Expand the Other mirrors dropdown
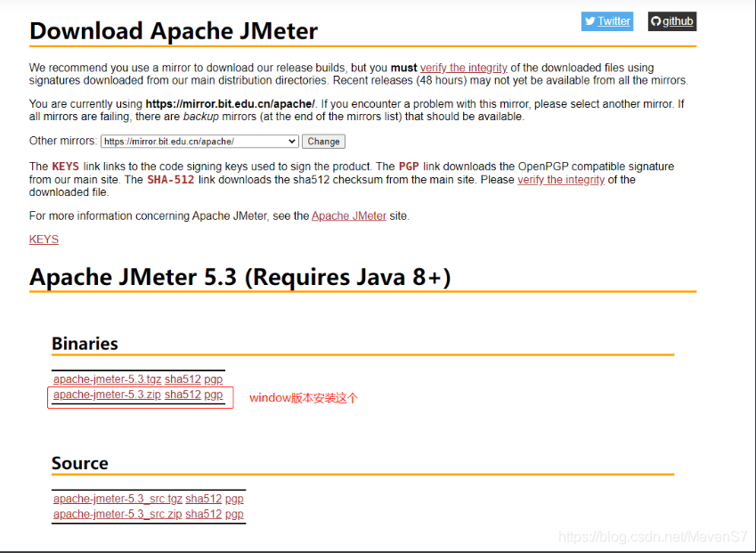Image resolution: width=756 pixels, height=553 pixels. tap(199, 142)
